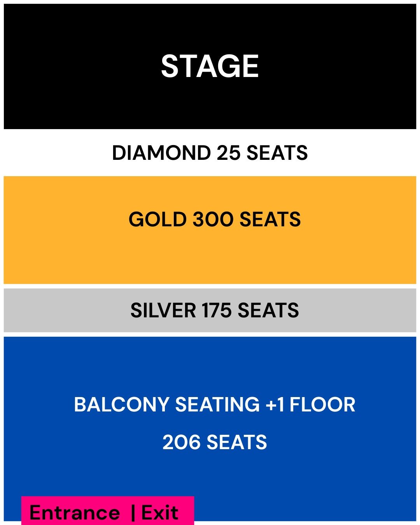420x525 pixels.
Task: Select the +1 FLOOR text
Action: pos(310,404)
